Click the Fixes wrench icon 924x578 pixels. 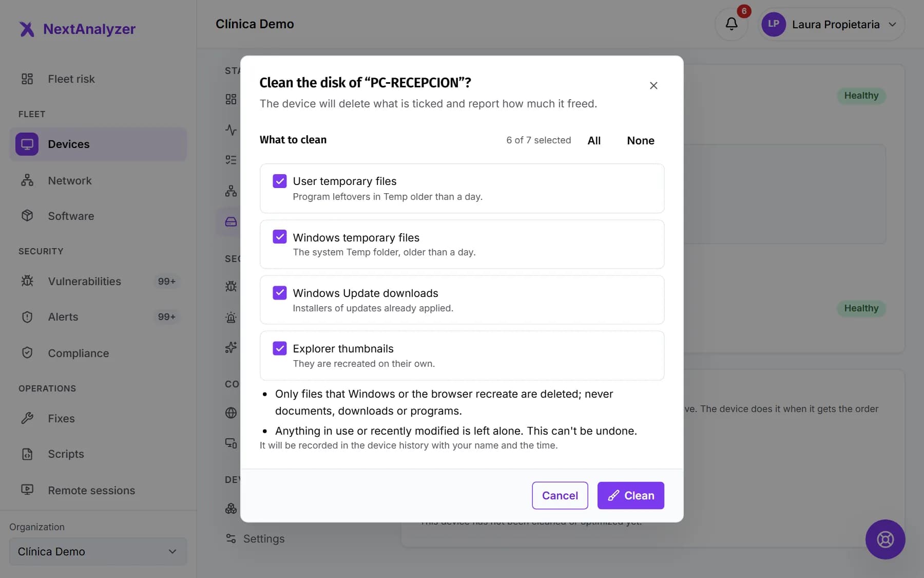(27, 418)
